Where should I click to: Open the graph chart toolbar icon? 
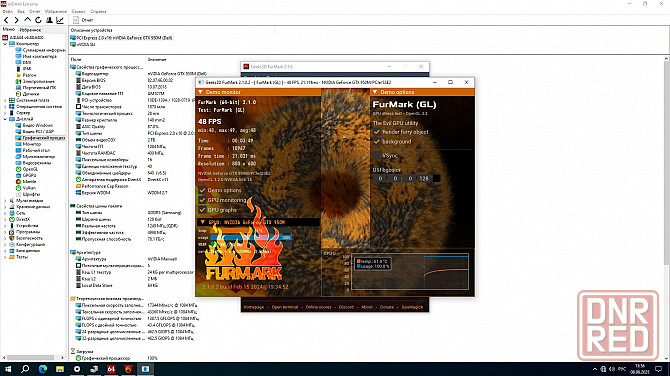coord(60,20)
